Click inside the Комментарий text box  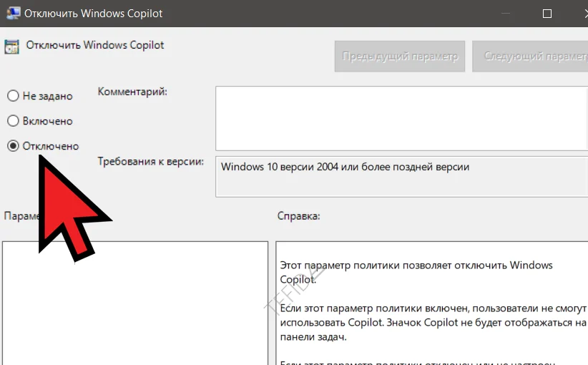pyautogui.click(x=401, y=119)
